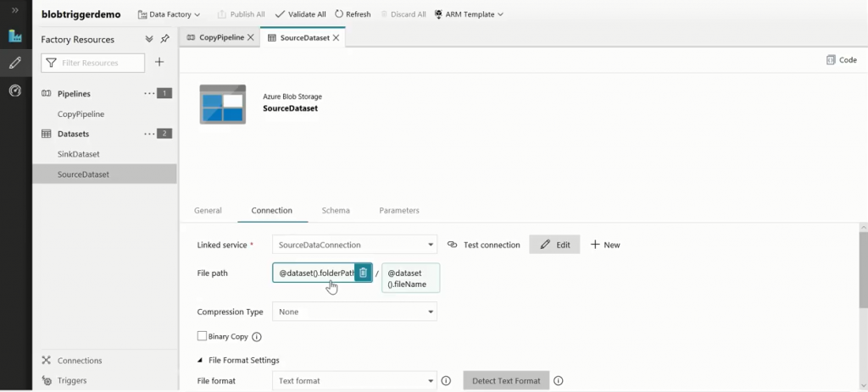Open the Linked service dropdown
Viewport: 868px width, 392px height.
[x=354, y=245]
